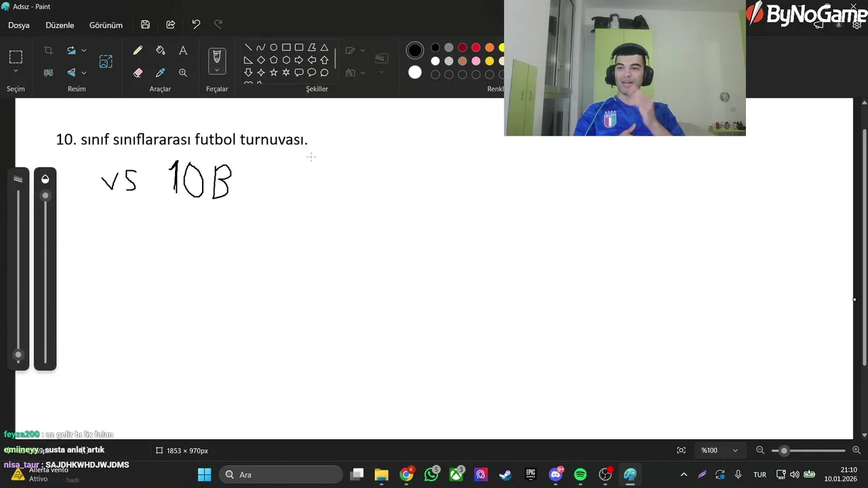Image resolution: width=868 pixels, height=488 pixels.
Task: Click the Flip image icon
Action: click(x=71, y=73)
